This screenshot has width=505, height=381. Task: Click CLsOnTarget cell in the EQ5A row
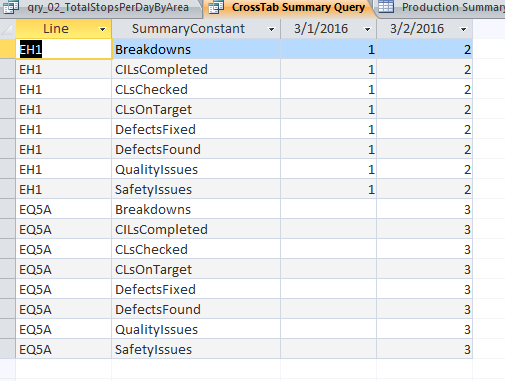tap(196, 269)
